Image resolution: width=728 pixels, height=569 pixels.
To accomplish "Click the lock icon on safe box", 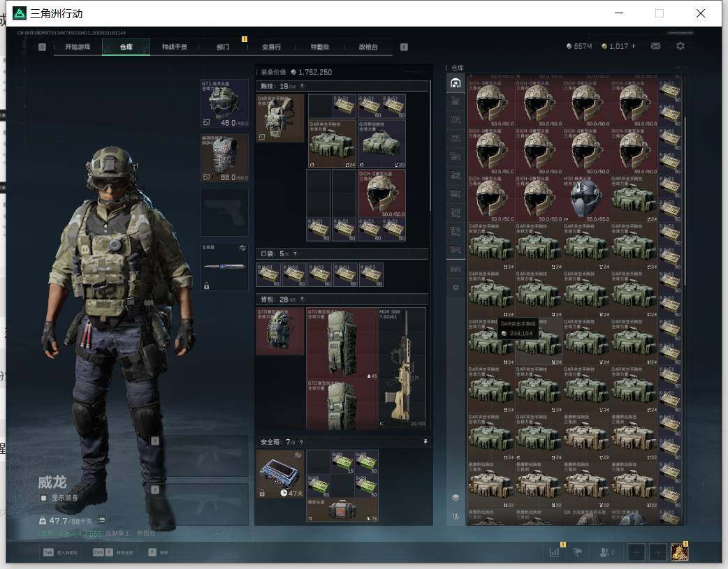I will 262,493.
